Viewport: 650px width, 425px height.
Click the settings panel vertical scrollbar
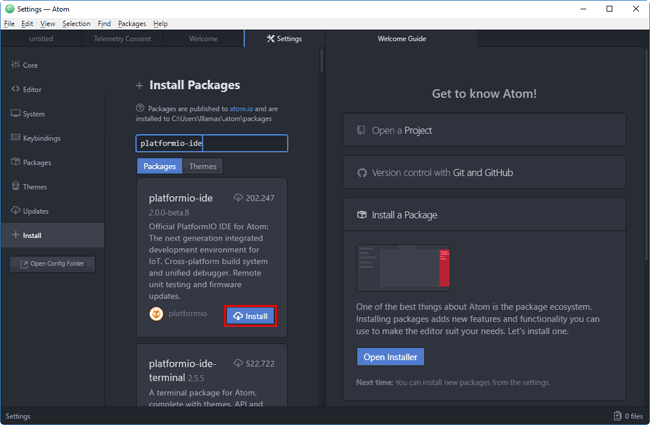(x=321, y=61)
